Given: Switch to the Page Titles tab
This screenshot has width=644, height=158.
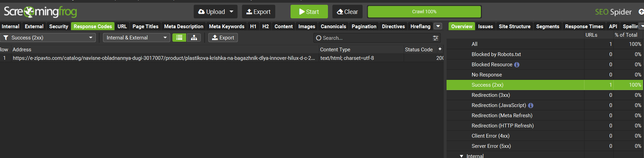Looking at the screenshot, I should coord(145,27).
